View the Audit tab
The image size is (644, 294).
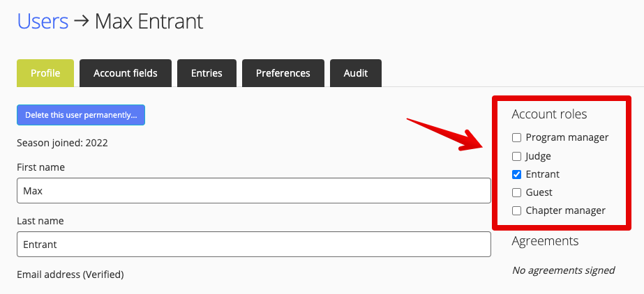click(x=356, y=73)
